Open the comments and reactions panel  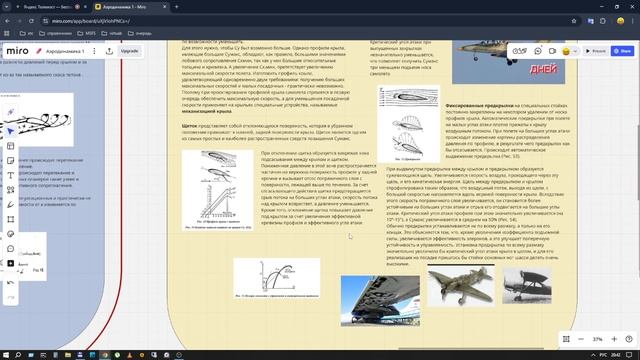538,51
